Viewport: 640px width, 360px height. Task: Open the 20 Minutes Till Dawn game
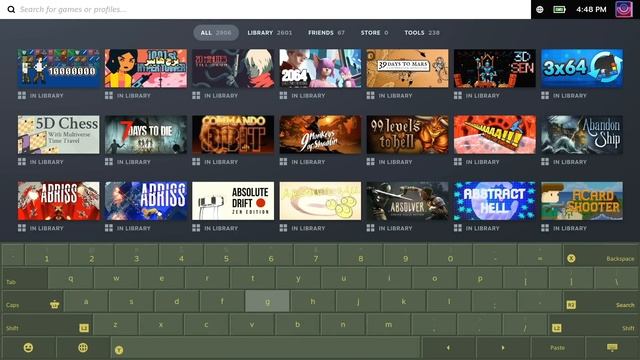(x=233, y=68)
